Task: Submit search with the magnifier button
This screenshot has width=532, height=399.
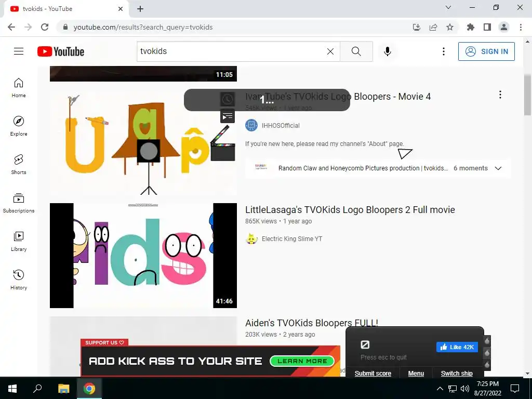Action: click(356, 51)
